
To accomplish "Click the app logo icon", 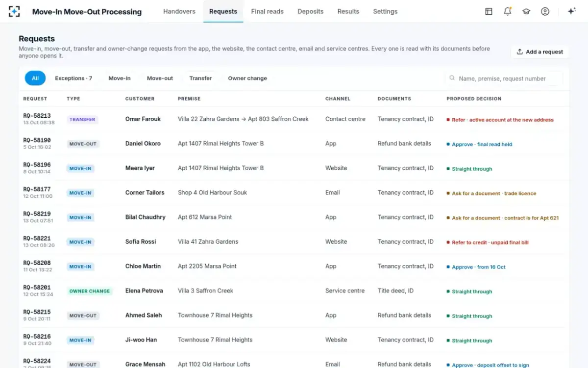I will pyautogui.click(x=15, y=11).
